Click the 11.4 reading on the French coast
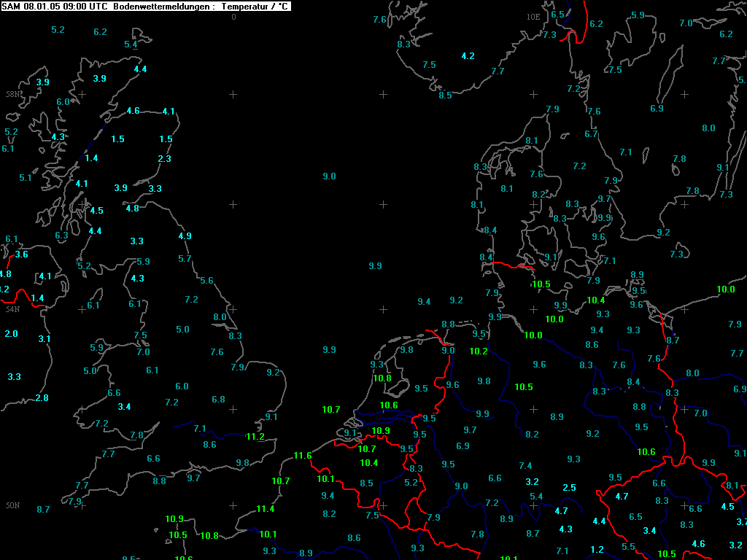The image size is (747, 560). pos(266,509)
